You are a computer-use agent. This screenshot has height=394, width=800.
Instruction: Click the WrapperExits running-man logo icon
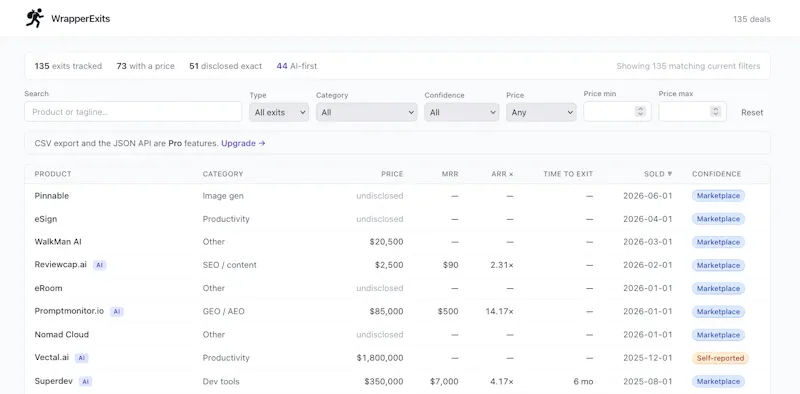(x=35, y=18)
